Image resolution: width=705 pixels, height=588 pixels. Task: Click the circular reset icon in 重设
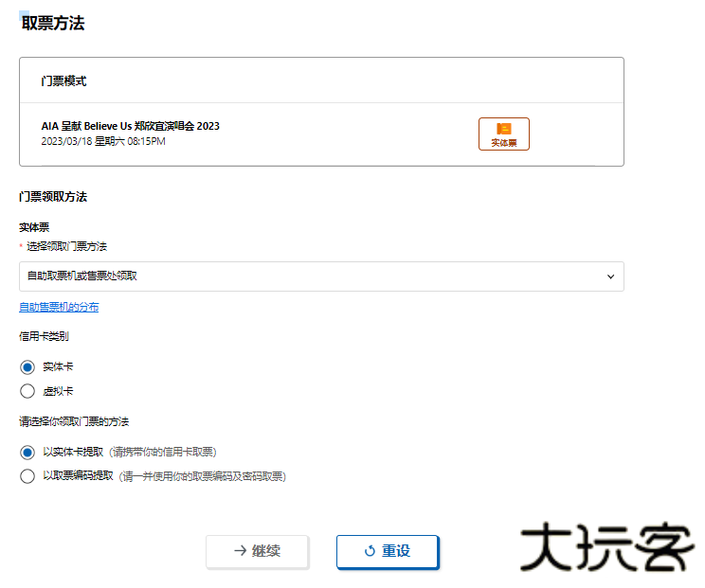tap(370, 551)
